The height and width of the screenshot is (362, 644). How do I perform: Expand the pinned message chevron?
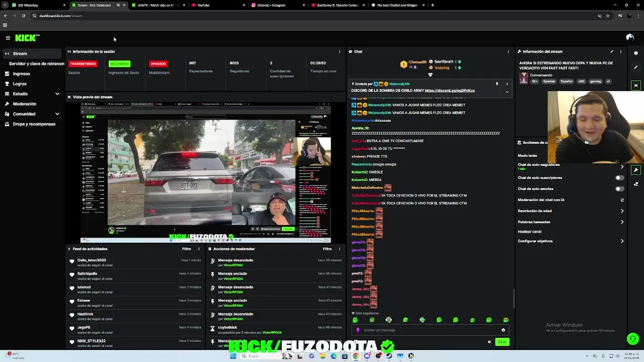pos(507,92)
